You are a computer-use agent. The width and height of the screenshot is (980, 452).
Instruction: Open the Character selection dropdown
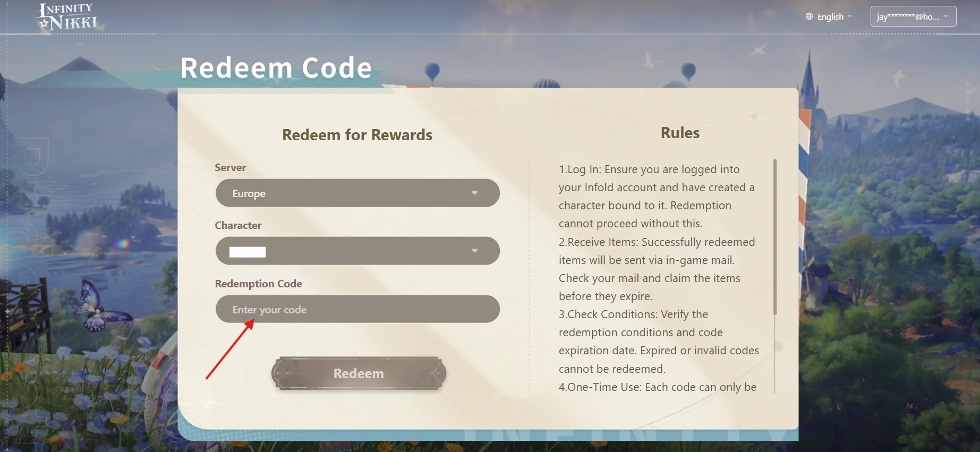coord(357,251)
